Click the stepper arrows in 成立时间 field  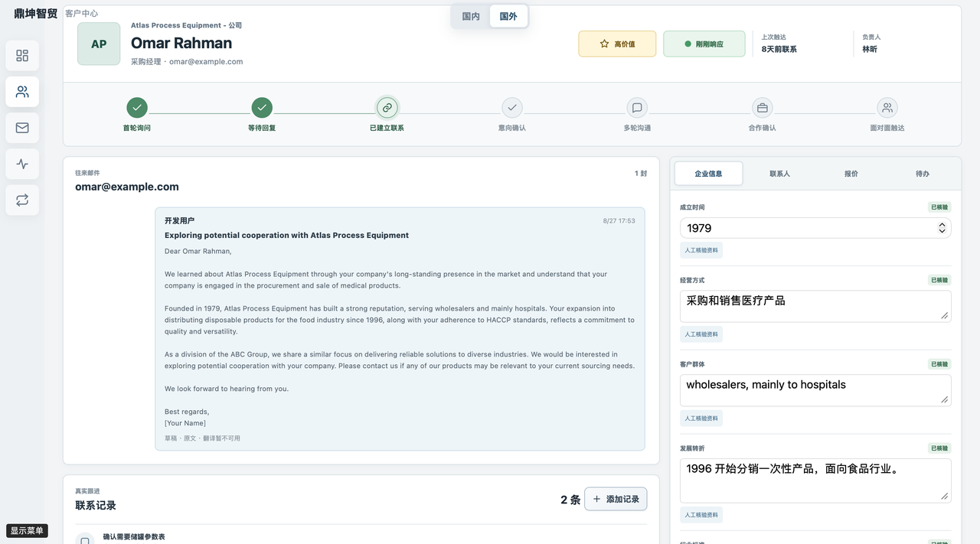click(x=942, y=228)
